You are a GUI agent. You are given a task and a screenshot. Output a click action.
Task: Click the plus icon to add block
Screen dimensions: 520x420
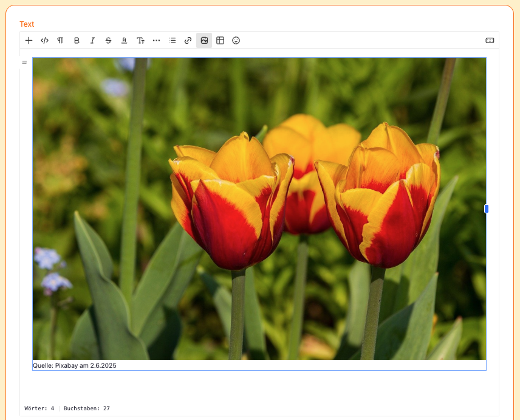(29, 41)
